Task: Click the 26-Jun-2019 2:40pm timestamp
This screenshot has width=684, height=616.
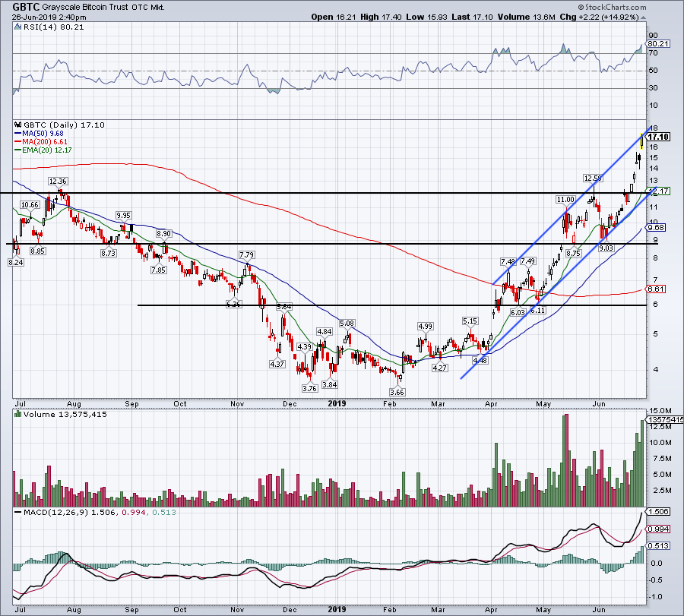Action: coord(49,17)
